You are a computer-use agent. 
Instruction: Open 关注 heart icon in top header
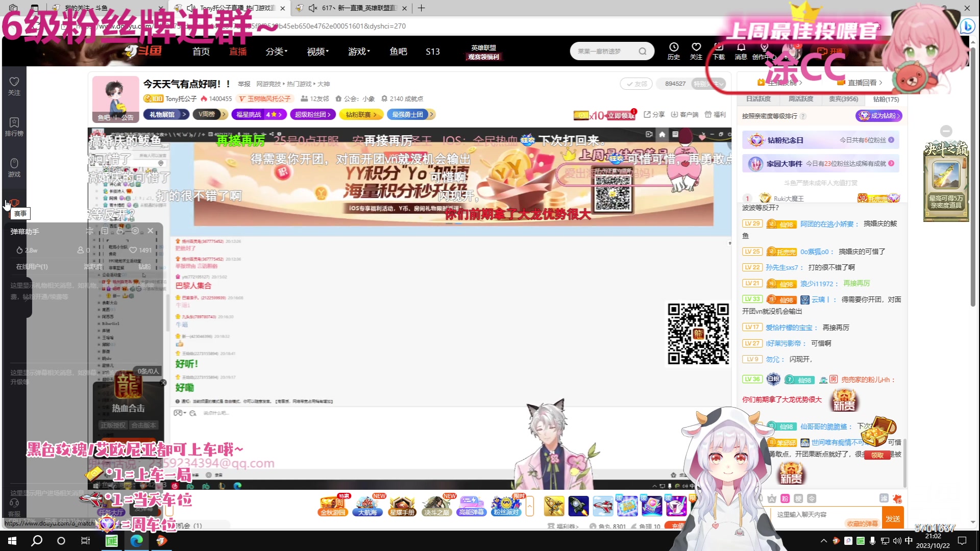(696, 51)
